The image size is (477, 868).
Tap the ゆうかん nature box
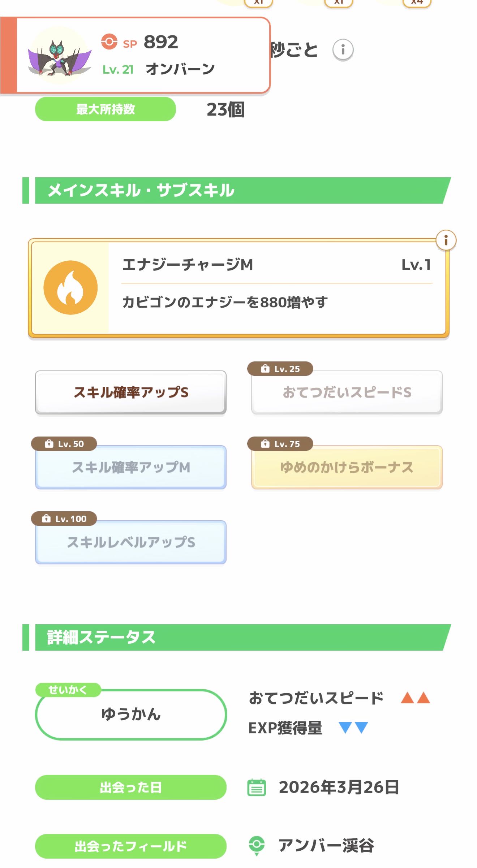point(131,714)
